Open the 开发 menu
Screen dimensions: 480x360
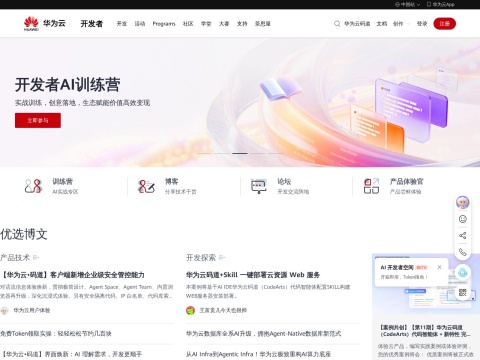pos(122,24)
